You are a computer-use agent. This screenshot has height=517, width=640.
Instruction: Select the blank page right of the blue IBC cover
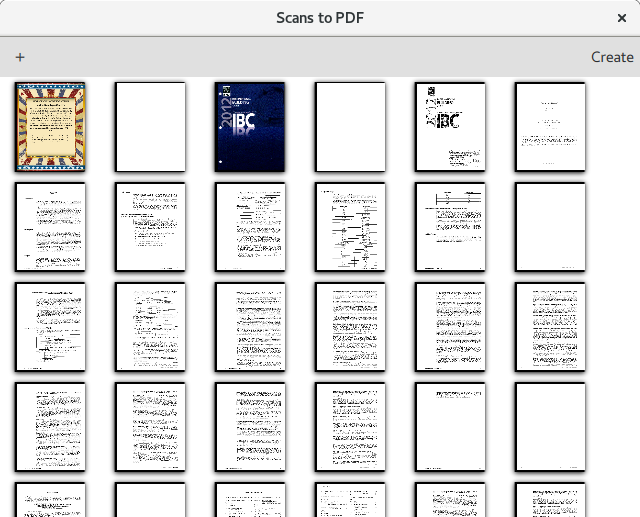click(x=350, y=127)
